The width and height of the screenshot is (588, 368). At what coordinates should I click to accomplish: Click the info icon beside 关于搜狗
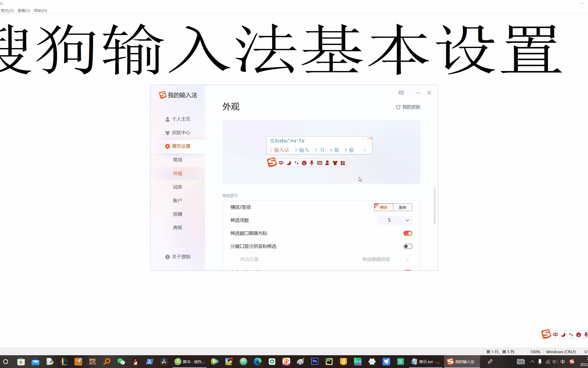pyautogui.click(x=167, y=257)
